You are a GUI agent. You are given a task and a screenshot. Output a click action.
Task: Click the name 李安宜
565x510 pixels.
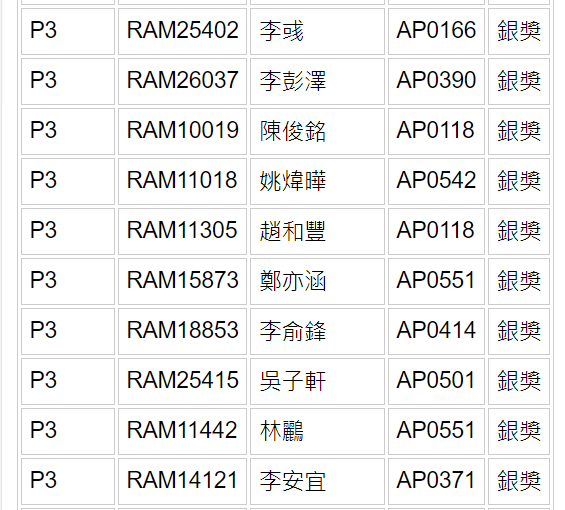click(293, 481)
